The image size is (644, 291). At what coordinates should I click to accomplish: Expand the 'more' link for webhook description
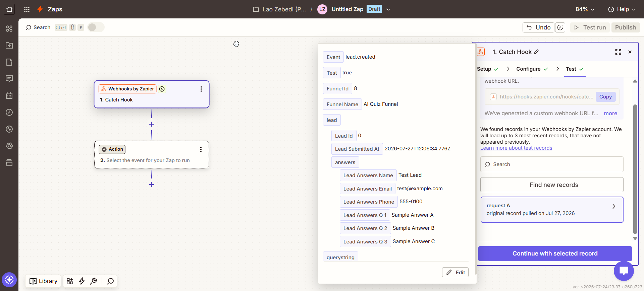[610, 114]
